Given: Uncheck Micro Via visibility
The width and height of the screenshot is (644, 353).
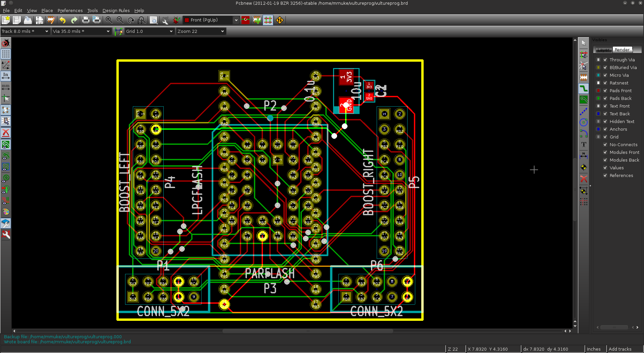Looking at the screenshot, I should point(605,75).
